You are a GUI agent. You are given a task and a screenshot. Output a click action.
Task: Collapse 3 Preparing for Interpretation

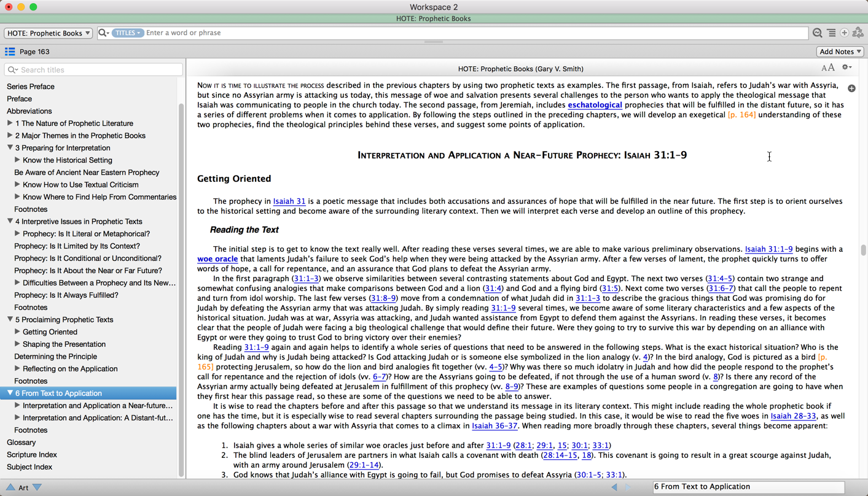pos(10,148)
